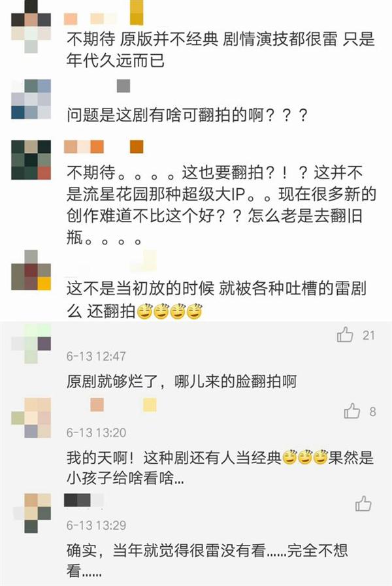Open avatar of the 6-13 13:29 commenter
This screenshot has width=392, height=586.
coord(32,513)
